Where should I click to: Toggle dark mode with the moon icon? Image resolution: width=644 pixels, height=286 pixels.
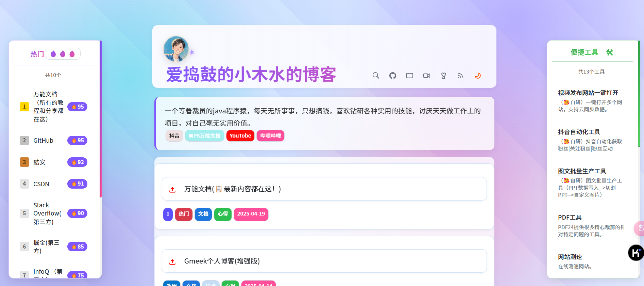click(478, 76)
